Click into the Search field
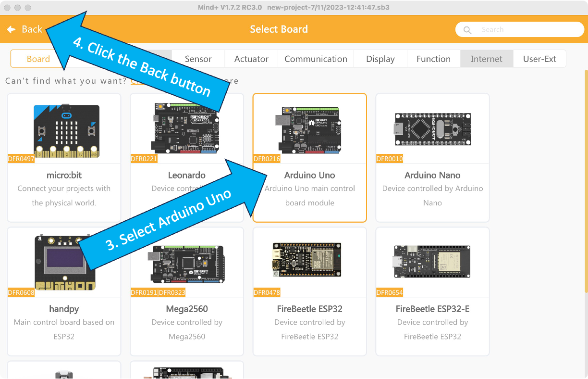This screenshot has height=379, width=588. tap(524, 30)
